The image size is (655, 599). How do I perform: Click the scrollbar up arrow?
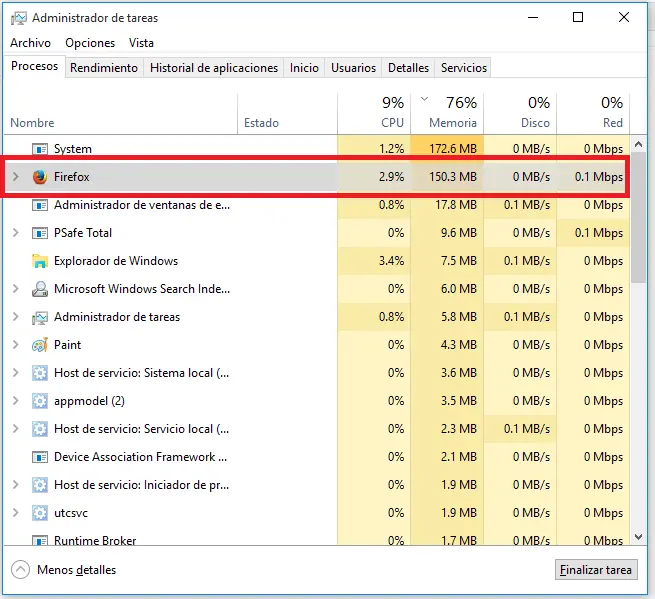click(638, 145)
